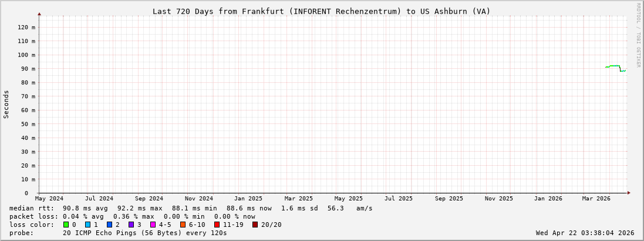Click the RRDTOOL / TOBI OETIKER watermark
Viewport: 644px width, 241px height.
(638, 35)
